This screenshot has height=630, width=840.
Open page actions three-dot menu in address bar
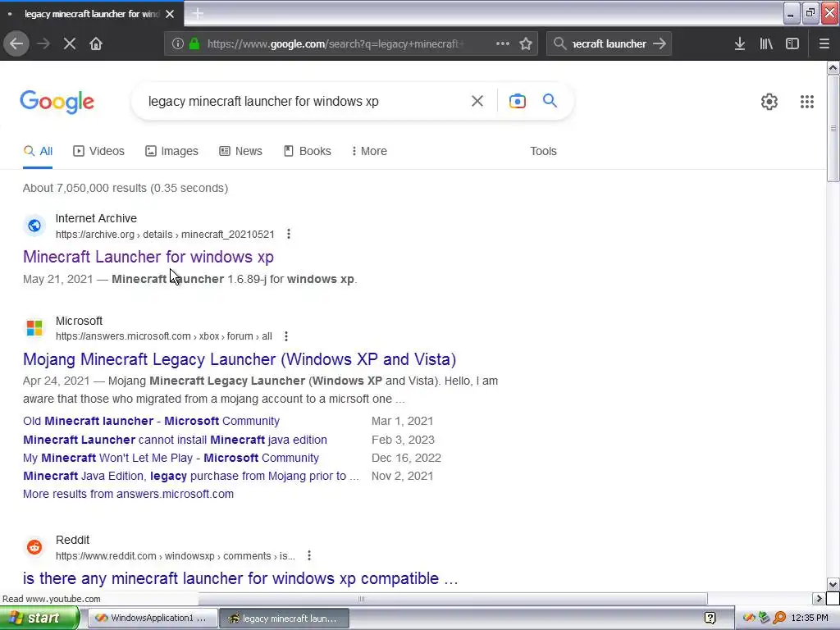(503, 44)
